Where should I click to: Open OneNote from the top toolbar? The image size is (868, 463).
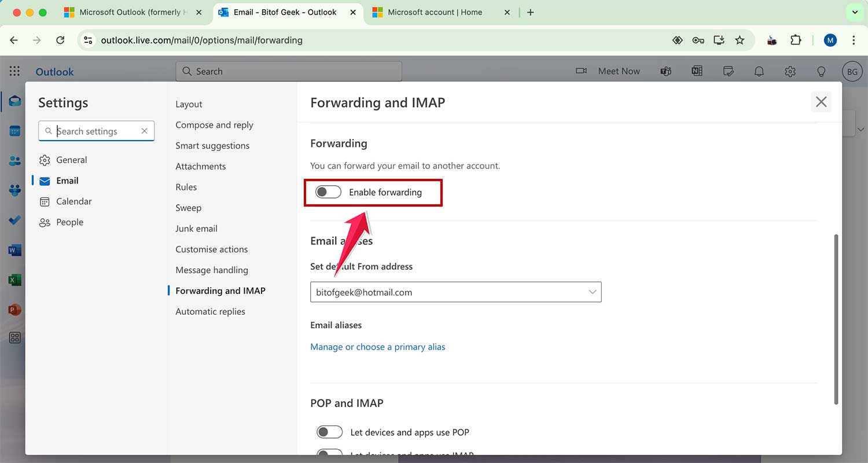pyautogui.click(x=697, y=71)
